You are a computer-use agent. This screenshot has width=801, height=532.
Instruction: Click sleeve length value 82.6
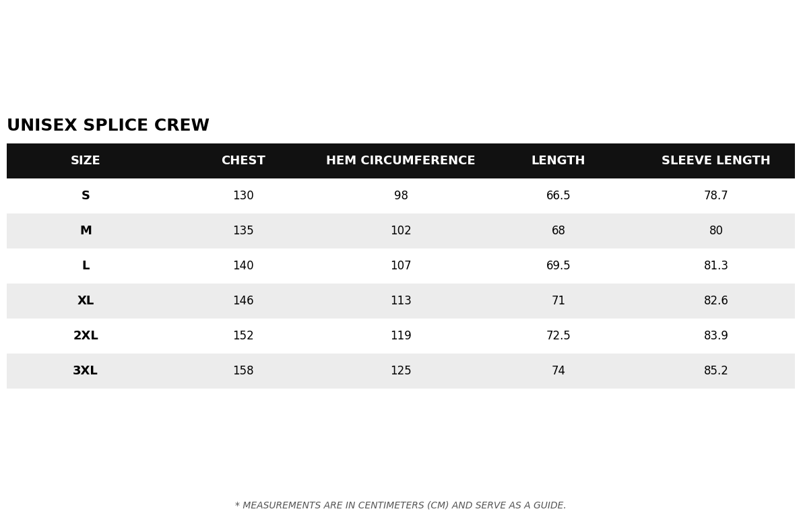pos(715,301)
